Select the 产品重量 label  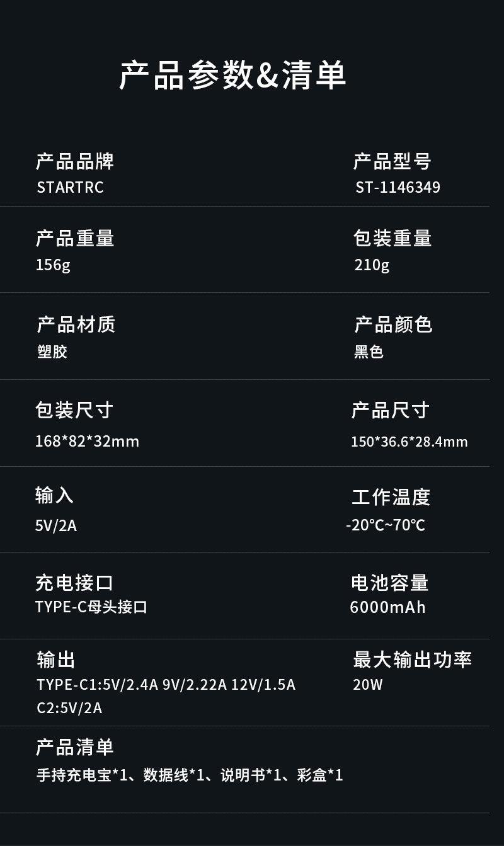coord(75,238)
